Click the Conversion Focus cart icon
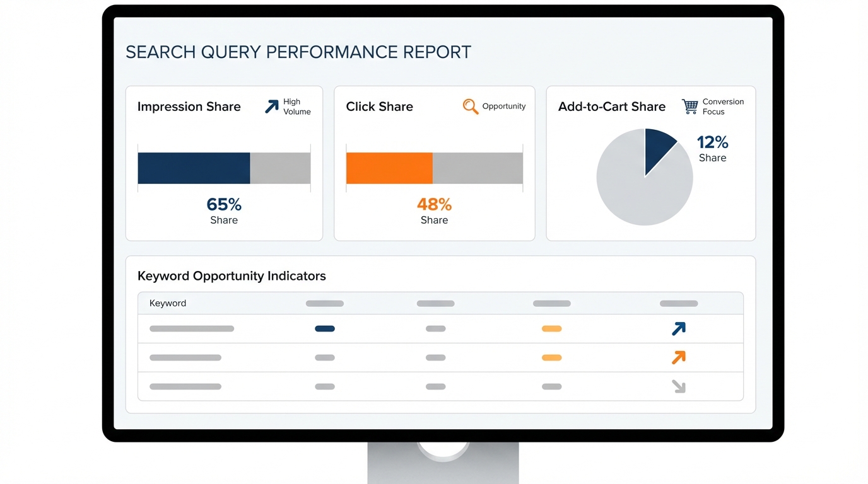This screenshot has width=868, height=484. (x=689, y=105)
